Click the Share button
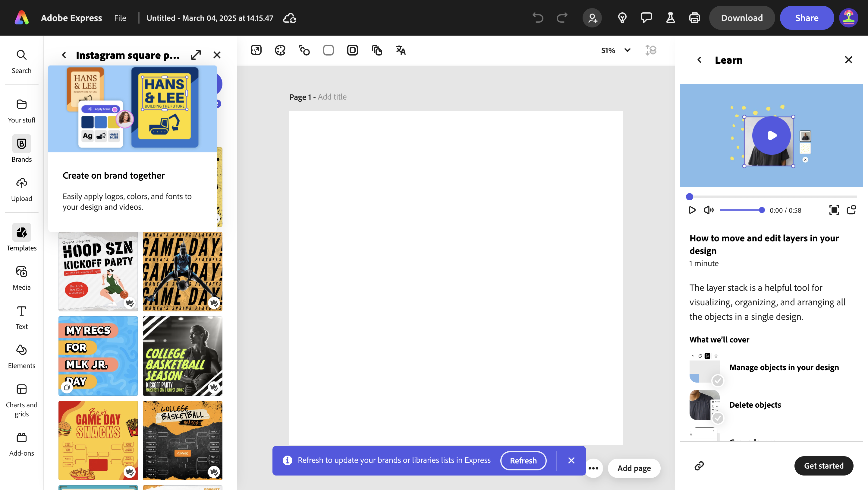 [807, 17]
